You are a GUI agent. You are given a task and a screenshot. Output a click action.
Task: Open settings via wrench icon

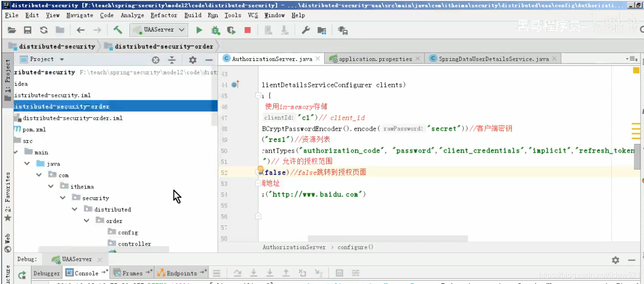(x=306, y=30)
